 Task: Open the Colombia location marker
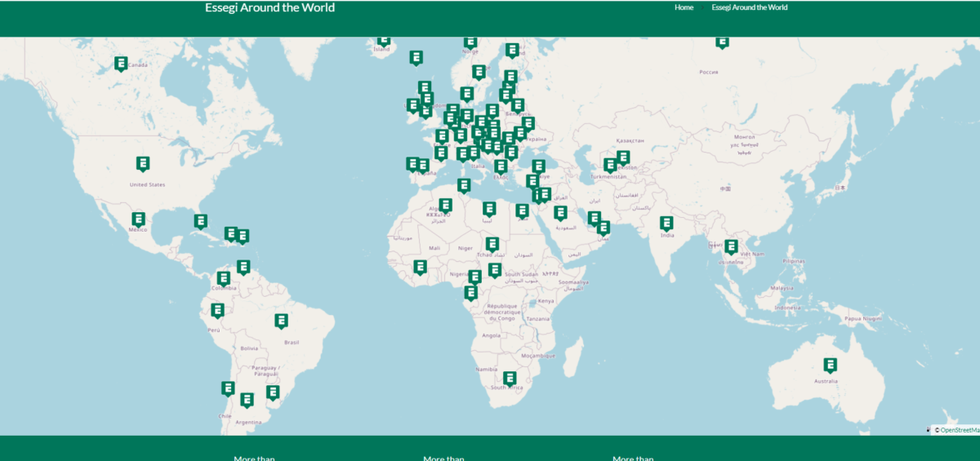pyautogui.click(x=224, y=279)
